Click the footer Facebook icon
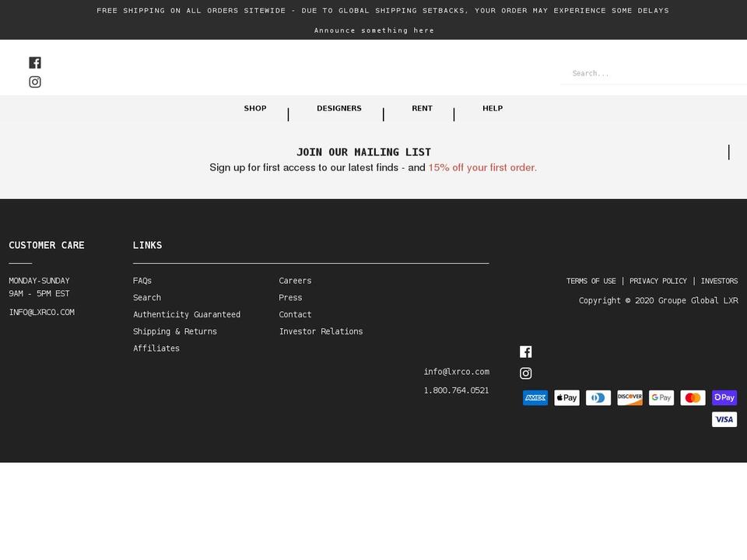This screenshot has width=747, height=560. (526, 352)
